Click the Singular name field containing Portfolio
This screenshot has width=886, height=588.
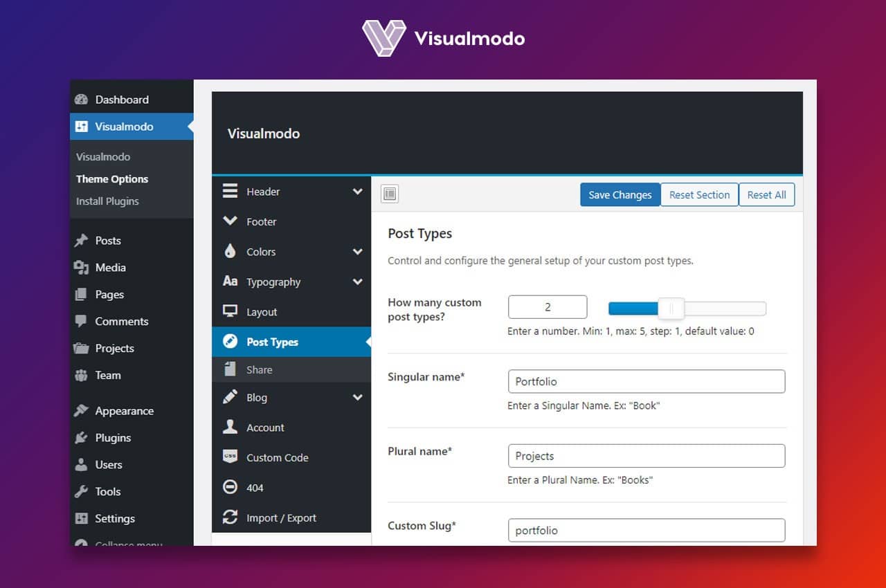(646, 381)
